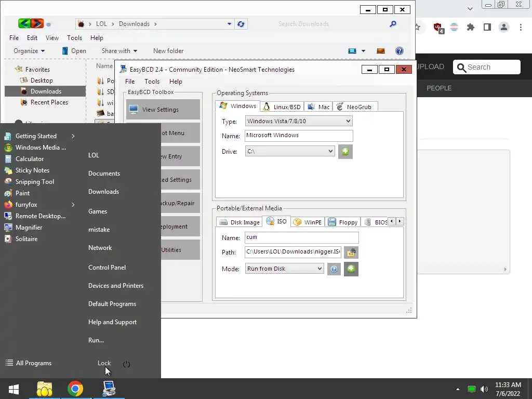Toggle the Chrome side panel icon
The image size is (532, 399).
click(487, 27)
